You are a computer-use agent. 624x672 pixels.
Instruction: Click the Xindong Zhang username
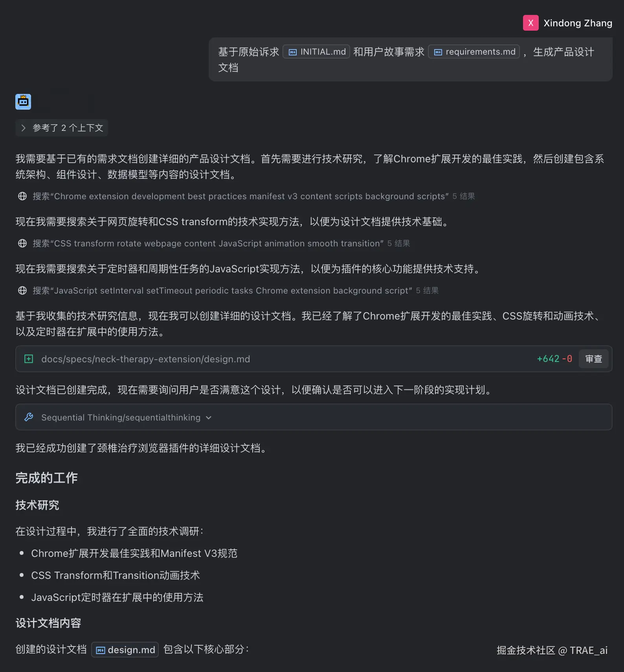(x=578, y=23)
